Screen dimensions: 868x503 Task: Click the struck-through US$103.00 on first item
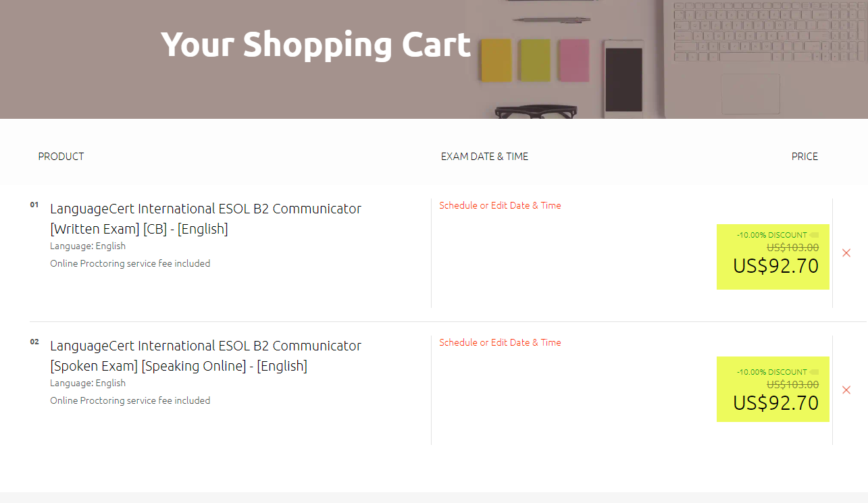(793, 248)
